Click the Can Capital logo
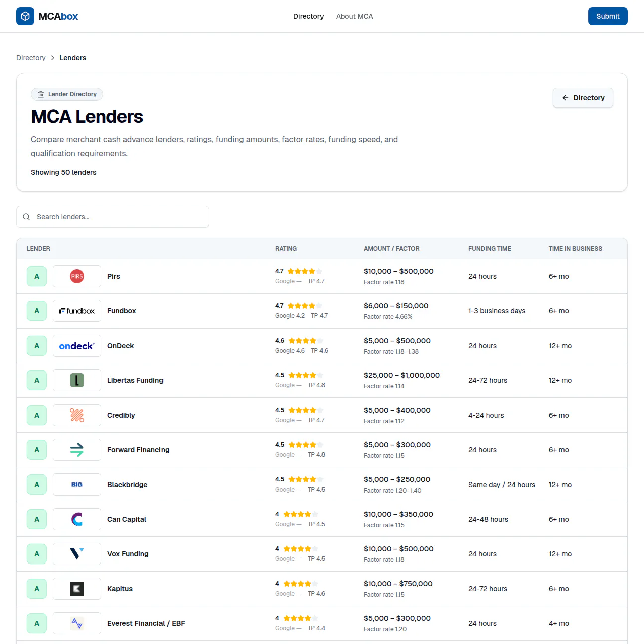The width and height of the screenshot is (644, 644). coord(77,519)
